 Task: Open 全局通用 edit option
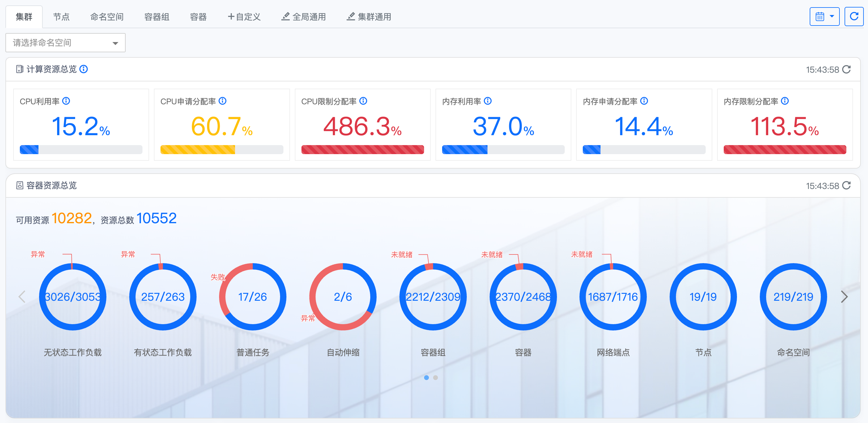coord(303,17)
